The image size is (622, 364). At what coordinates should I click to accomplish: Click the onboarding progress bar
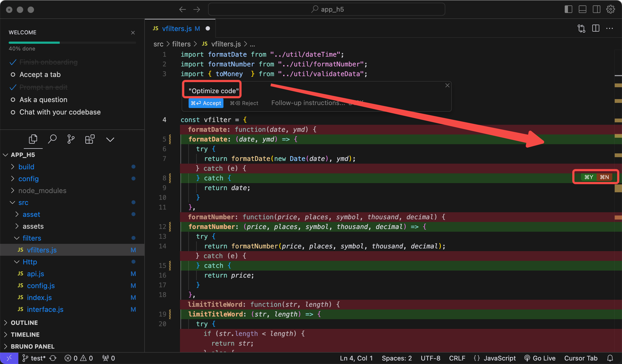tap(72, 43)
